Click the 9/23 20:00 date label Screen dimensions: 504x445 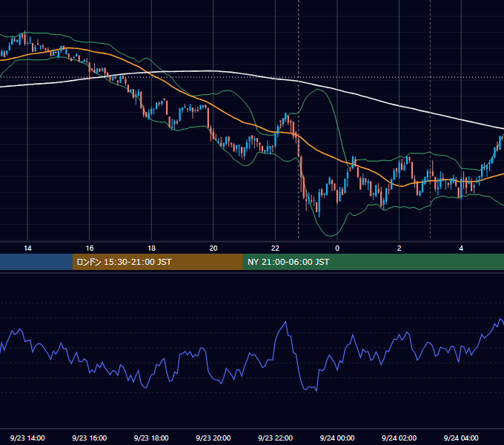213,438
